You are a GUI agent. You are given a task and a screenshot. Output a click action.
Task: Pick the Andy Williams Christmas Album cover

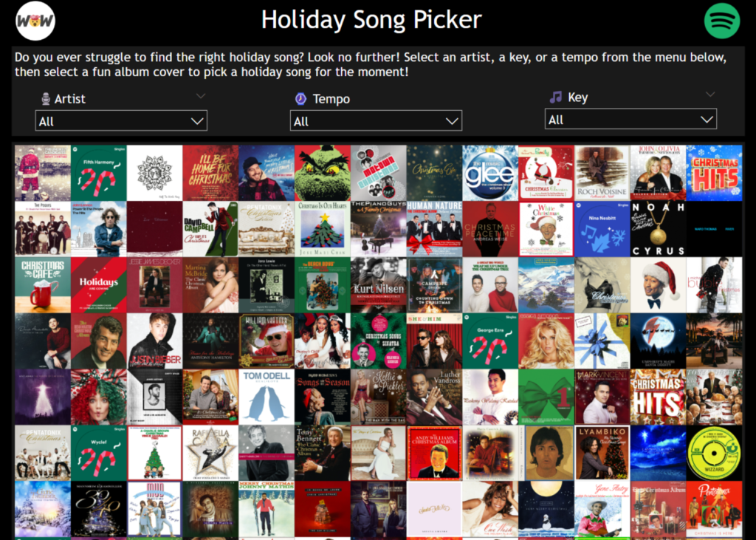(434, 453)
